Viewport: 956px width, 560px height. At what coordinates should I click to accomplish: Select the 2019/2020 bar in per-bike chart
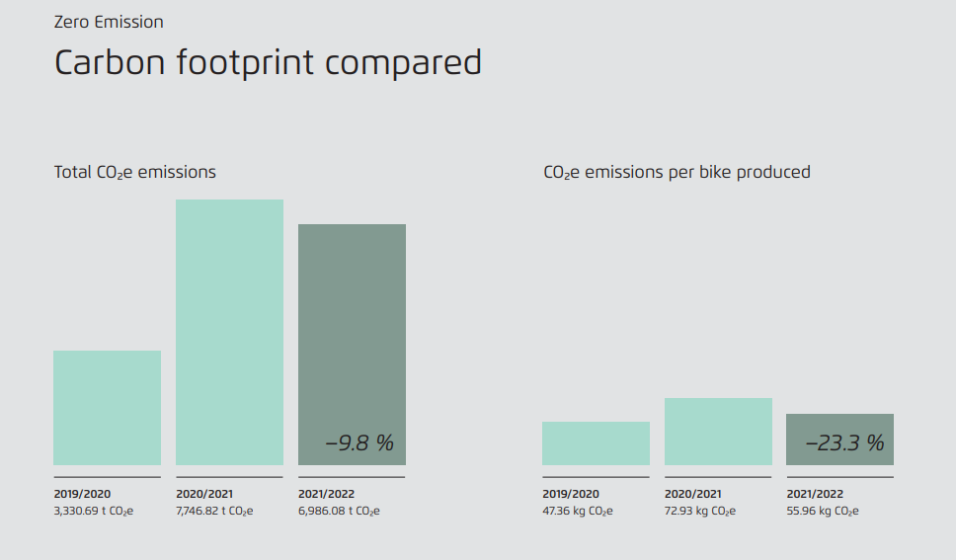tap(596, 443)
